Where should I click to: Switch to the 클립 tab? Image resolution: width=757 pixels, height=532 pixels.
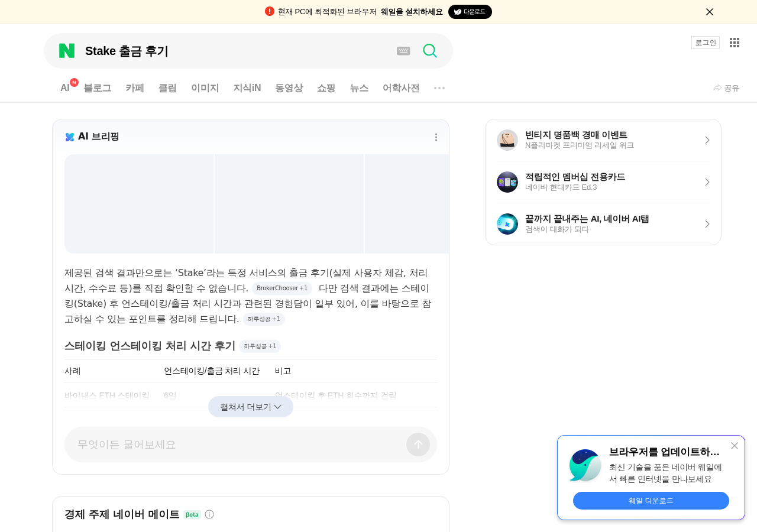pyautogui.click(x=167, y=88)
